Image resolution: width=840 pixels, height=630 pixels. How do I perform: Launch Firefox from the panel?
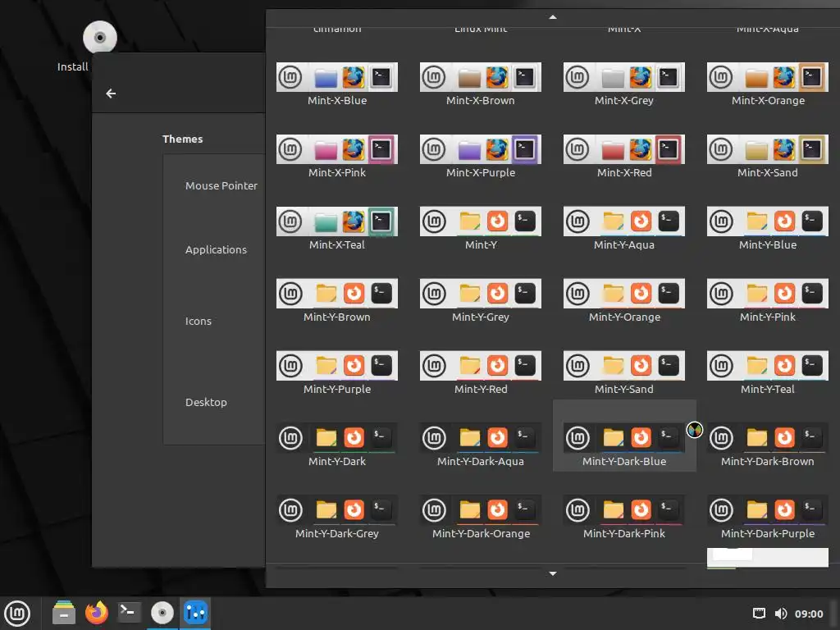tap(97, 612)
